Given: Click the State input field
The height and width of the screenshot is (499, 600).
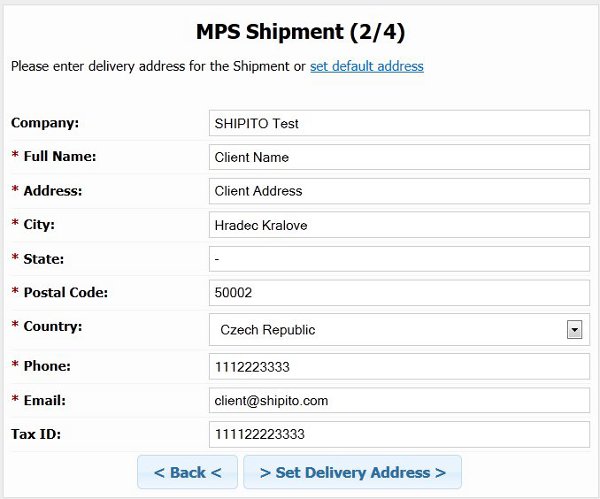Looking at the screenshot, I should [399, 259].
